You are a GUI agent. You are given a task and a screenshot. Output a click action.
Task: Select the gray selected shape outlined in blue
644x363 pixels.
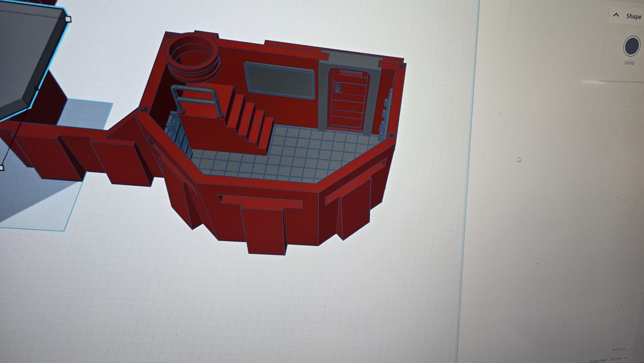pos(25,55)
